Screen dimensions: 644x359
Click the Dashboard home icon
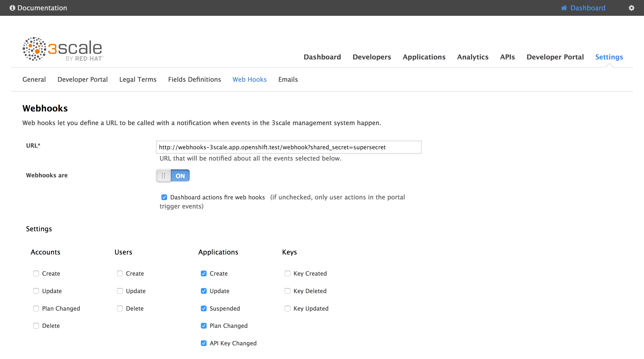pos(564,8)
